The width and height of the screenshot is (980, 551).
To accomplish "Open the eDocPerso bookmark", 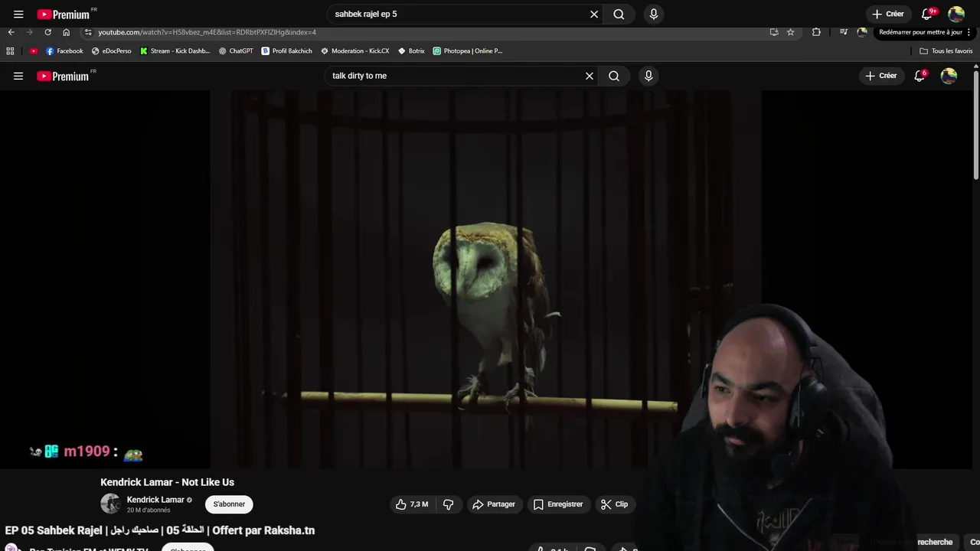I will (112, 51).
